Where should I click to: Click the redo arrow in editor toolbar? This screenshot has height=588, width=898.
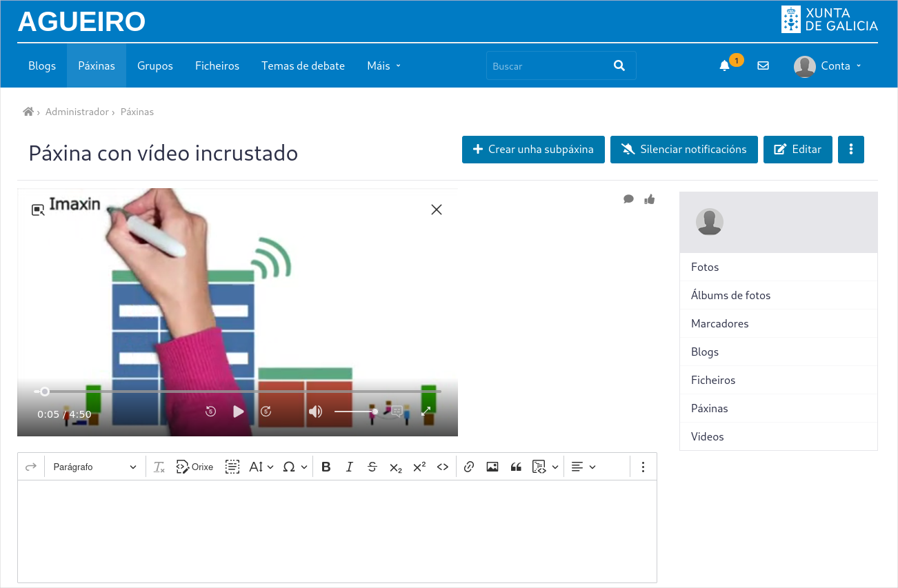(x=30, y=467)
